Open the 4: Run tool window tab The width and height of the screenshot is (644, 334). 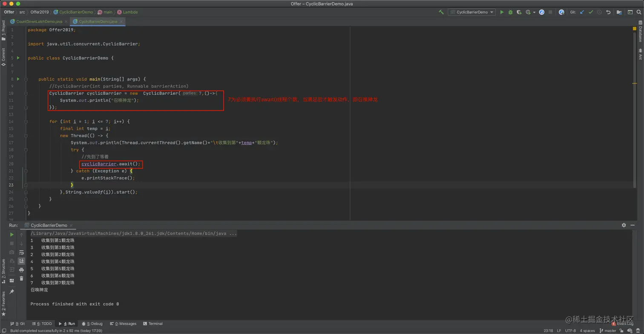point(67,324)
